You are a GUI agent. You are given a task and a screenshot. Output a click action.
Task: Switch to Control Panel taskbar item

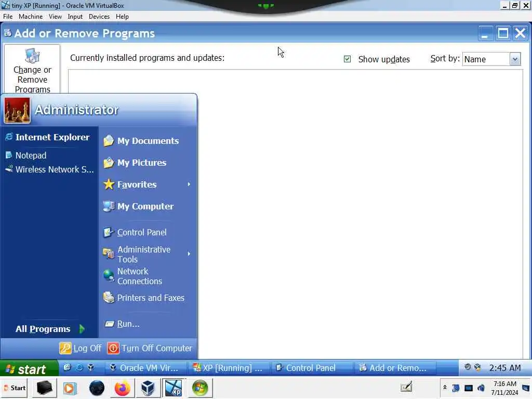coord(311,368)
